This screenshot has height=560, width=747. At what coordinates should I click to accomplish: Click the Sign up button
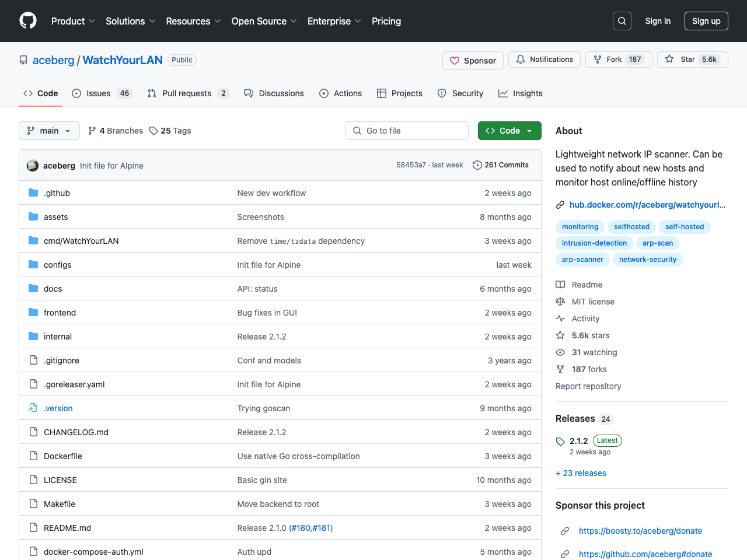[706, 21]
